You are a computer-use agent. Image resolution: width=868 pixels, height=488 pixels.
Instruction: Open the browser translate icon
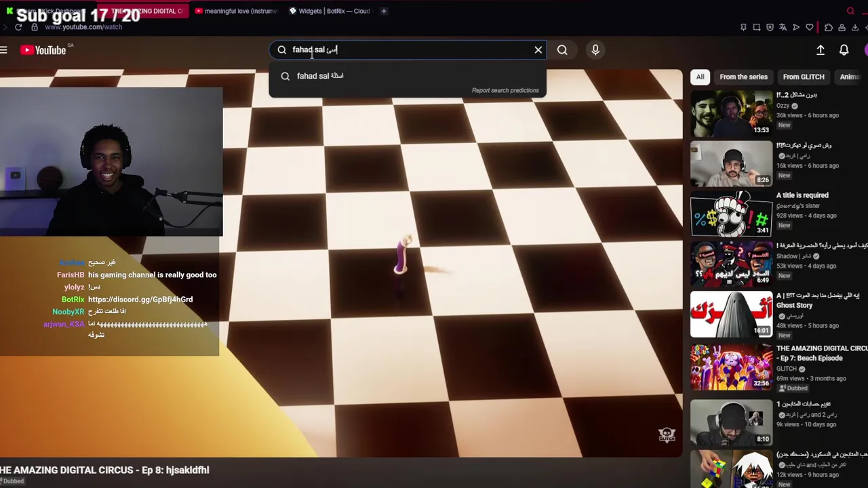(783, 27)
